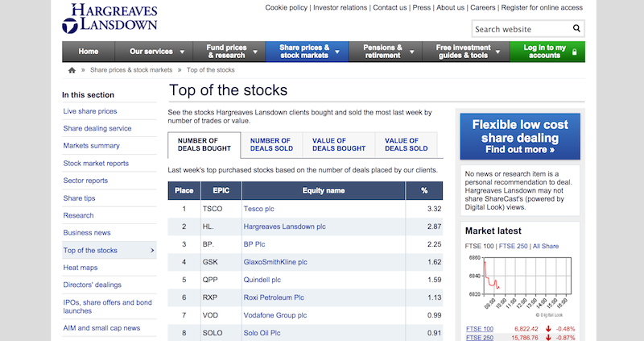Open Share tips in sidebar
Screen dimensions: 644x341
pos(79,198)
